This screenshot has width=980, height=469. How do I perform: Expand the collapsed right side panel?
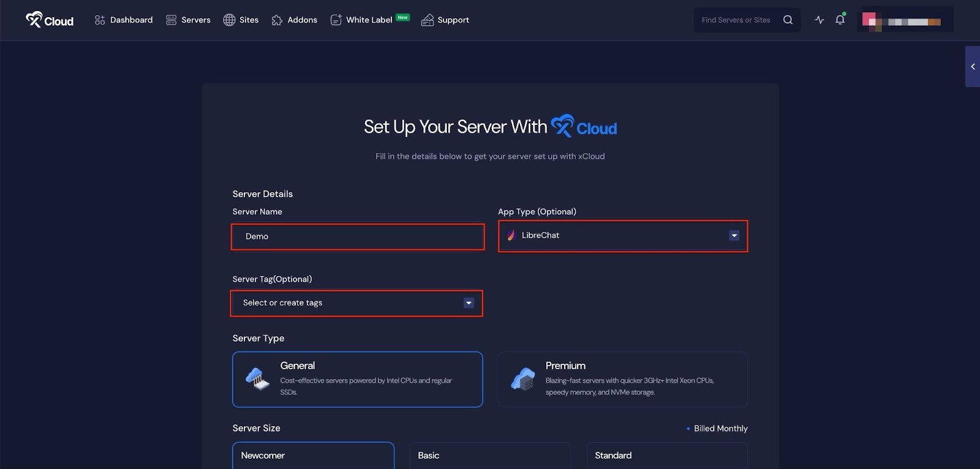(x=972, y=67)
